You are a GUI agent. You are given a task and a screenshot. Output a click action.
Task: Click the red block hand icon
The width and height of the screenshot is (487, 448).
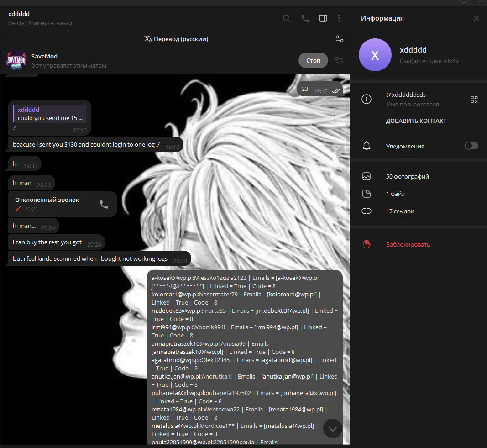click(367, 244)
